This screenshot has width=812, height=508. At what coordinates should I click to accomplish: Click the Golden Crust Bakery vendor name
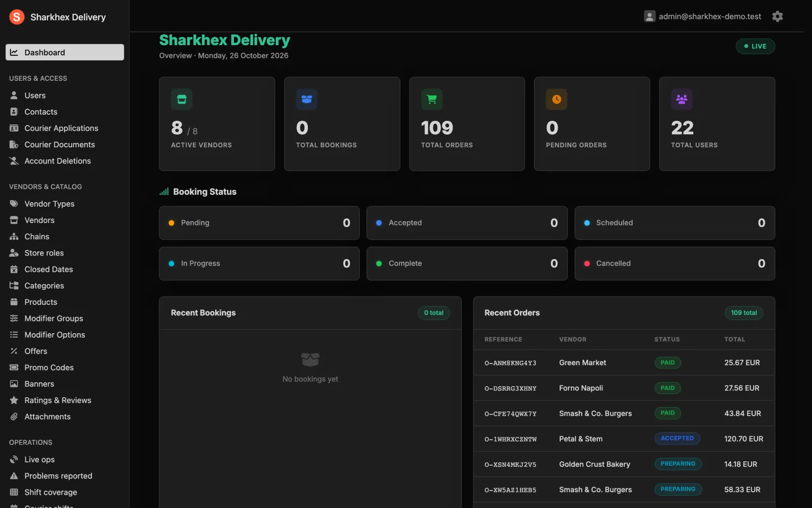point(594,464)
